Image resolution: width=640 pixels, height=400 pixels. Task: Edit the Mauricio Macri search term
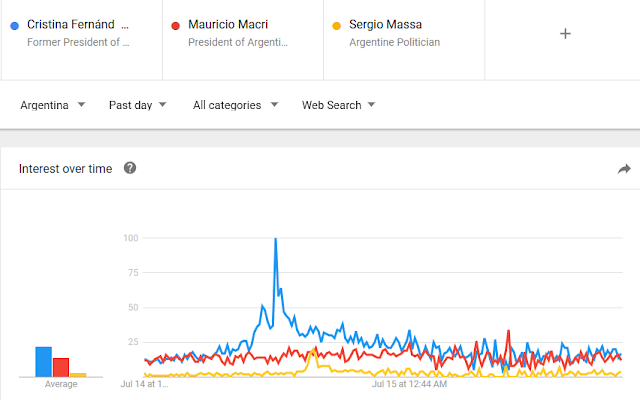click(x=229, y=24)
